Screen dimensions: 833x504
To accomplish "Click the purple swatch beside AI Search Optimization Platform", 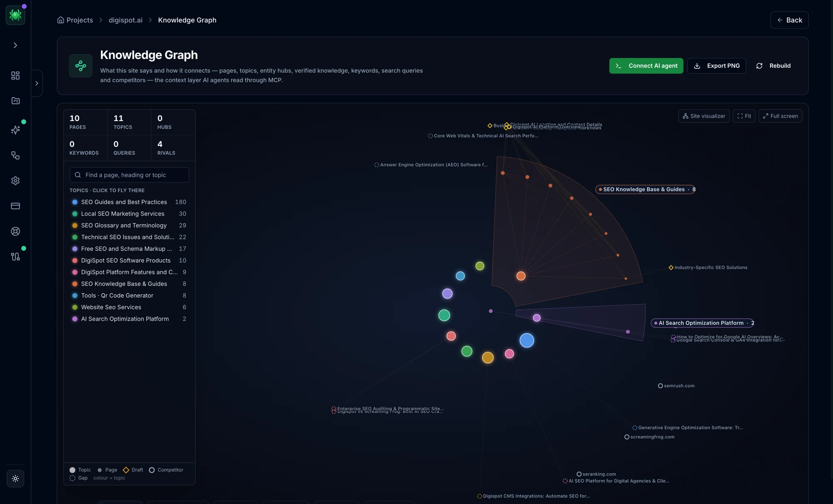I will point(75,319).
